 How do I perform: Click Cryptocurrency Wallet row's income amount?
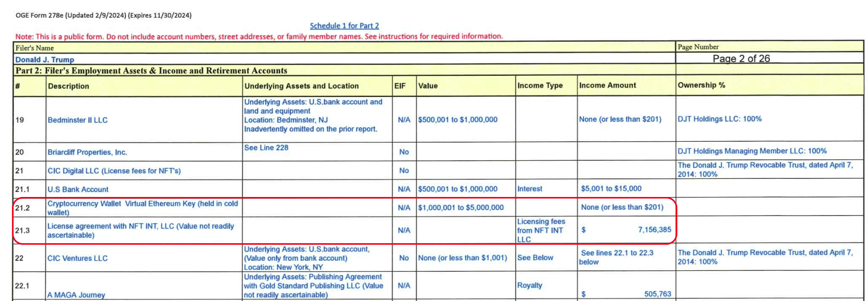pos(622,207)
